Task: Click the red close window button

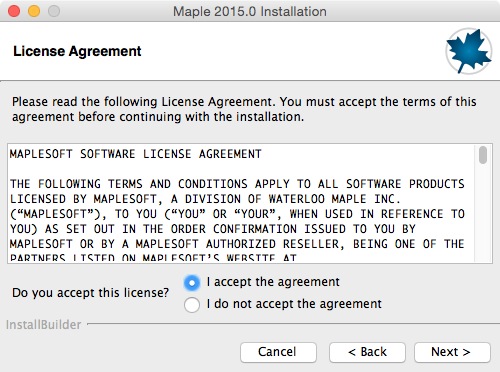Action: pos(14,11)
